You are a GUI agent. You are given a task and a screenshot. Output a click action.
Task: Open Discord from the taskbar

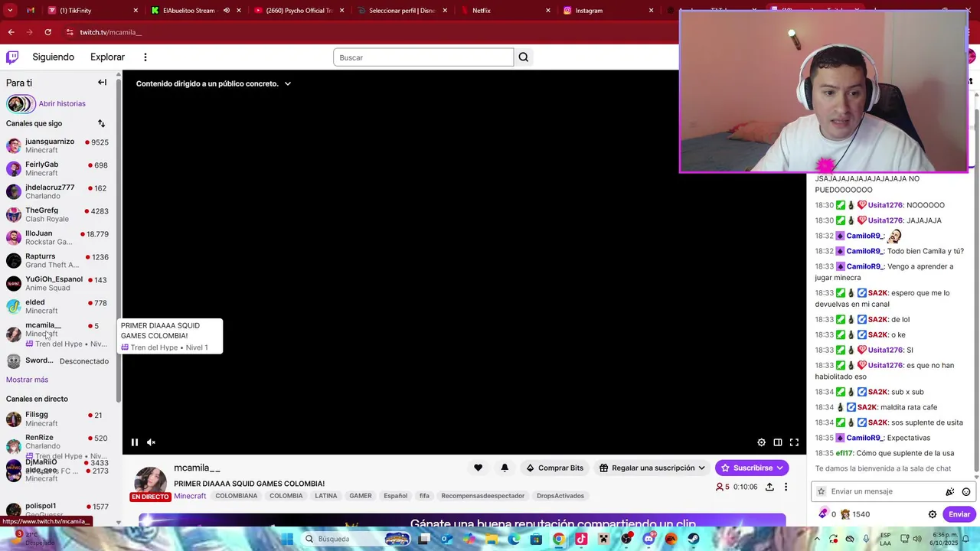[x=648, y=539]
